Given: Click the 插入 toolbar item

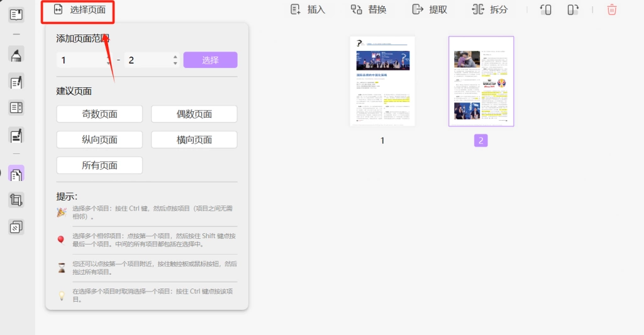Looking at the screenshot, I should click(x=308, y=9).
